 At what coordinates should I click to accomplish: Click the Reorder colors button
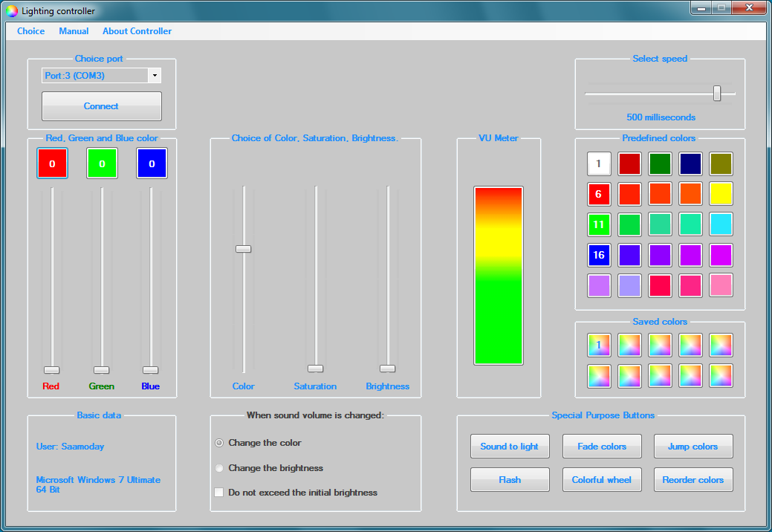693,480
